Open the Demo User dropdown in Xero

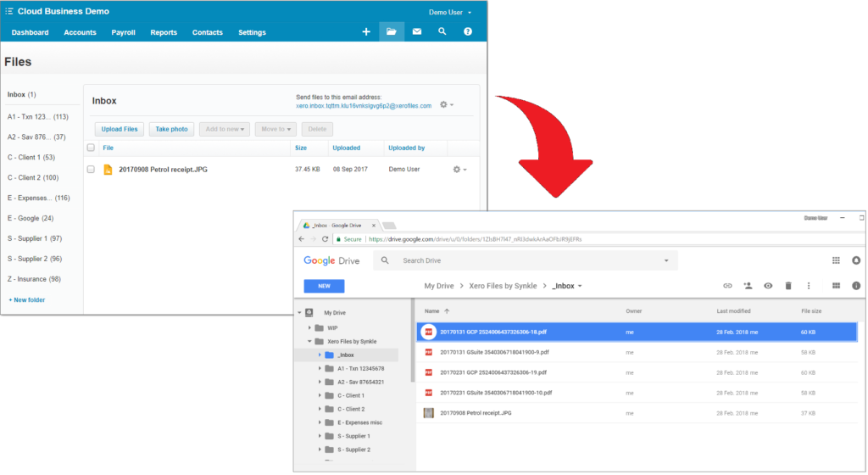click(x=450, y=12)
